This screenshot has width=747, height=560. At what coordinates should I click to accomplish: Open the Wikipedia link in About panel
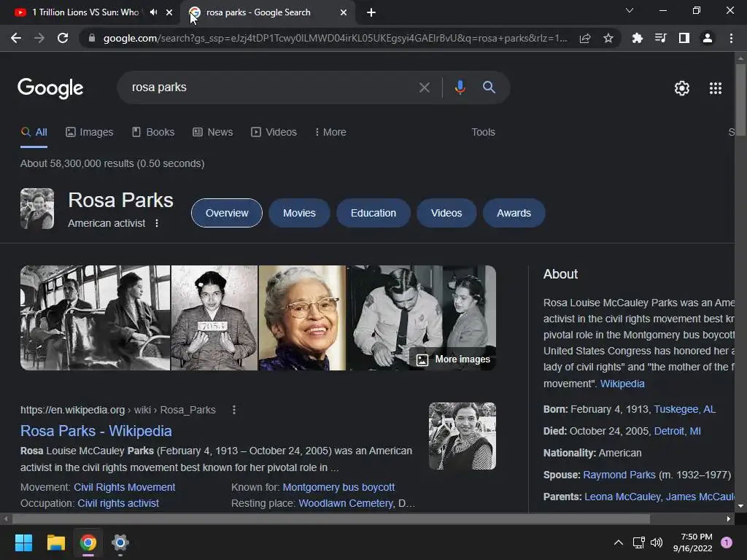point(622,384)
